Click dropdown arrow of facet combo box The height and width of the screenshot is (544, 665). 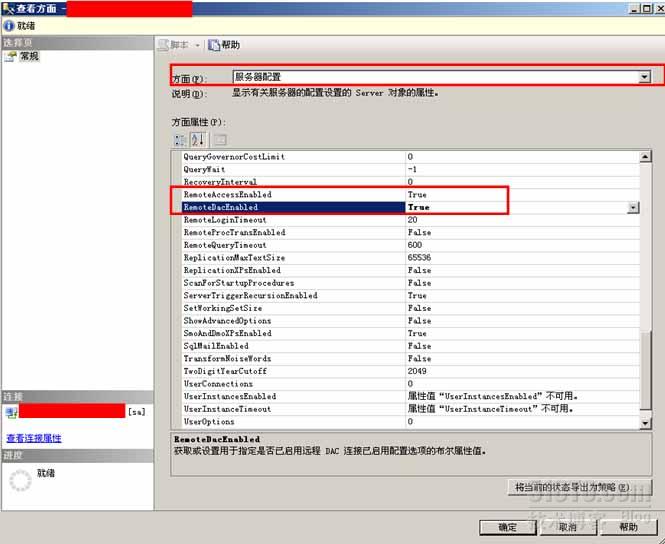(x=645, y=77)
